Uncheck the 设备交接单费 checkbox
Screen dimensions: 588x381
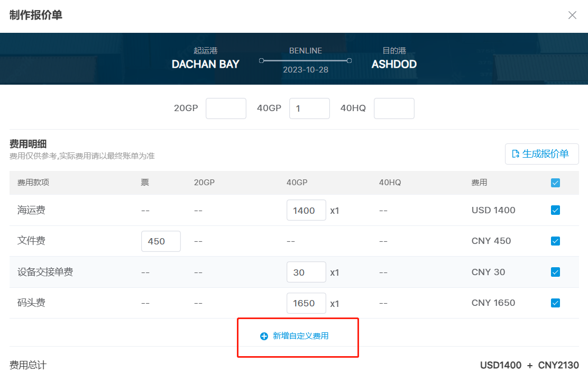(x=555, y=272)
